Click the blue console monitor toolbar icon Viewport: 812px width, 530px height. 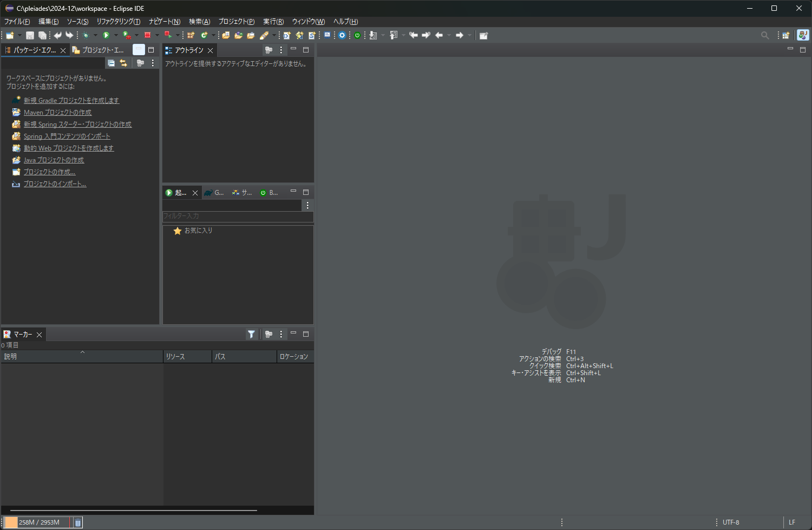(x=327, y=35)
